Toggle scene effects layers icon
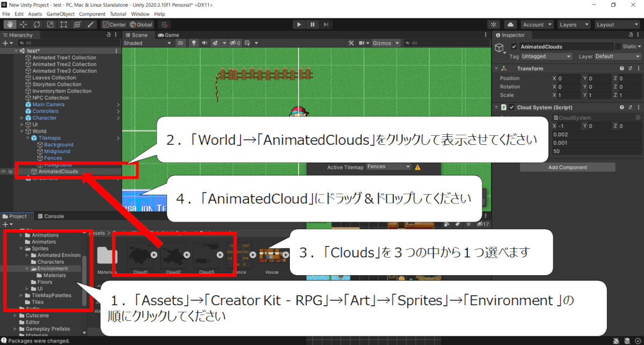Screen dimensions: 644x345 click(215, 43)
